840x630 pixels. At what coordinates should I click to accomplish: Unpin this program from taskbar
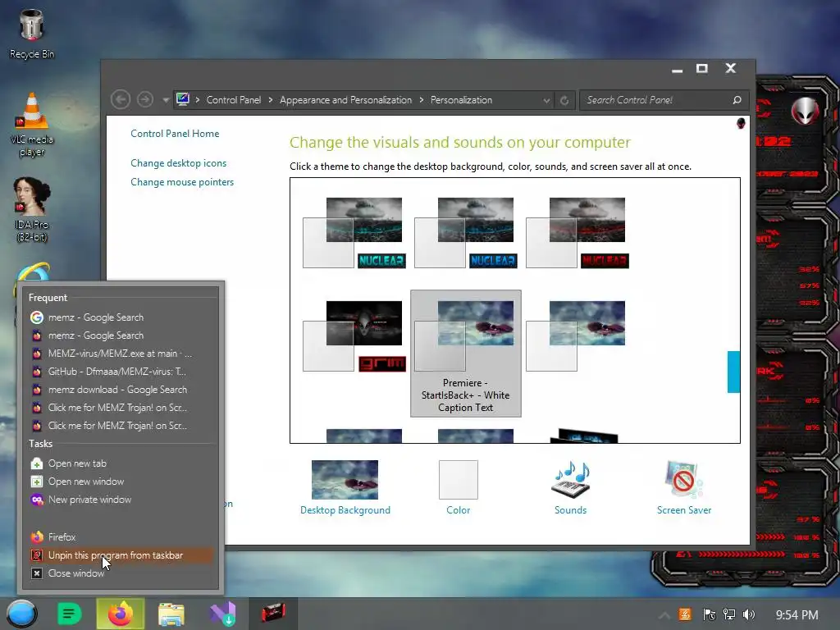(121, 555)
